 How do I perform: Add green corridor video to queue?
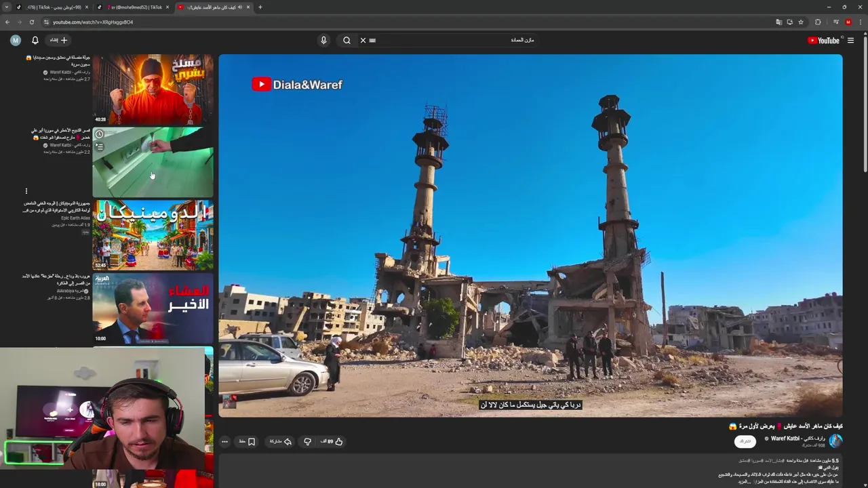[x=99, y=146]
